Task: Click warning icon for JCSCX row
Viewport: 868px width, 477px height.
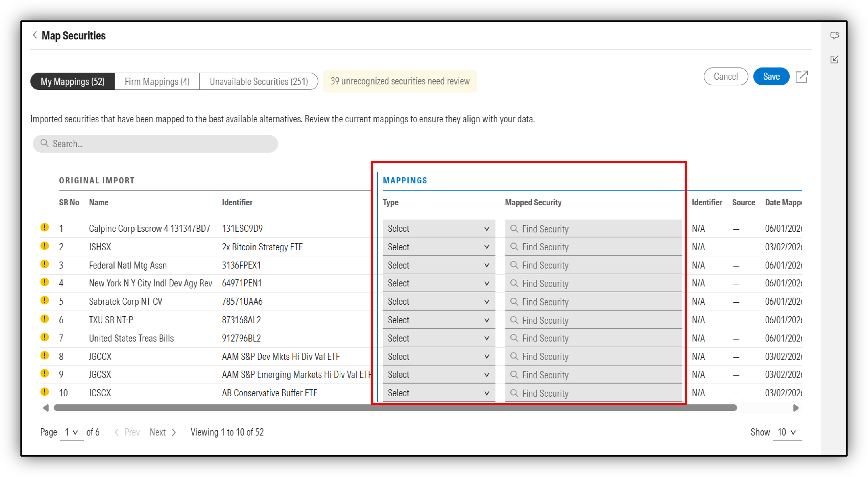Action: click(45, 392)
